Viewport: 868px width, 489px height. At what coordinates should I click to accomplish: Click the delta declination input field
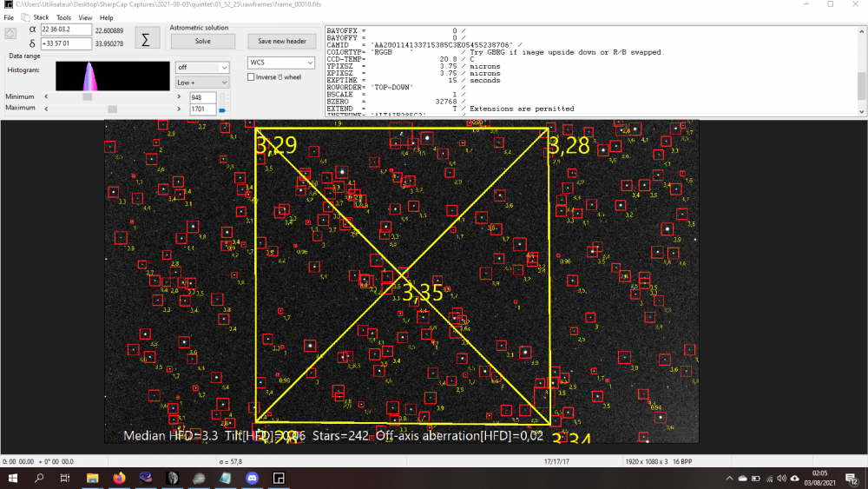pyautogui.click(x=66, y=43)
